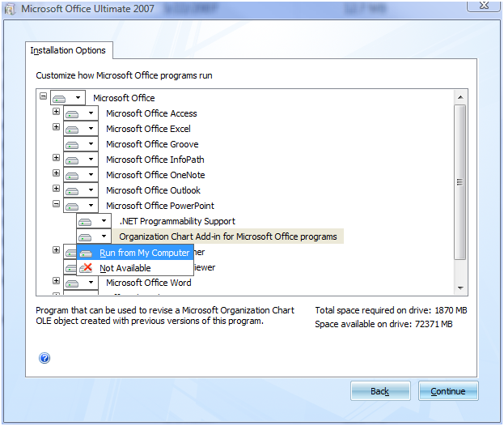The width and height of the screenshot is (504, 426).
Task: Select Microsoft Office Word label
Action: point(149,283)
